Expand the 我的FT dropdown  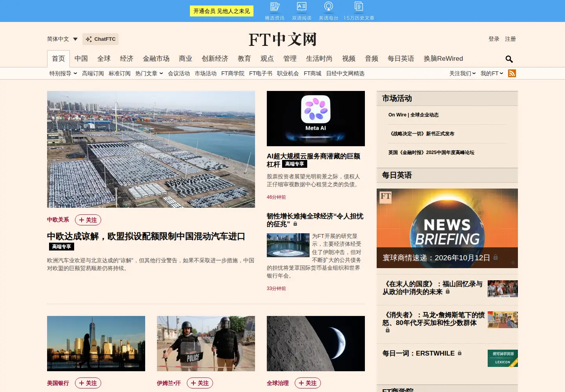[x=492, y=73]
